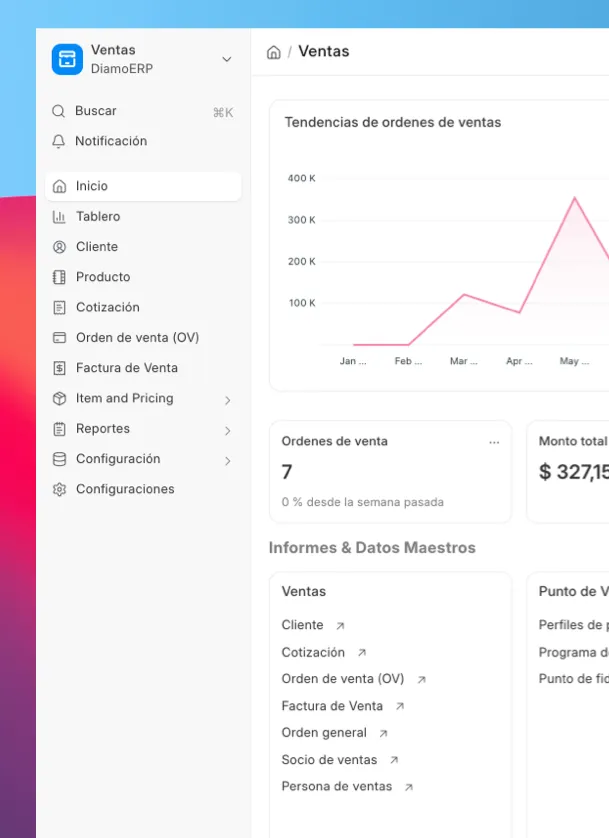Click arrow icon beside Orden de venta (OV) link
Viewport: 609px width, 838px height.
(x=421, y=680)
